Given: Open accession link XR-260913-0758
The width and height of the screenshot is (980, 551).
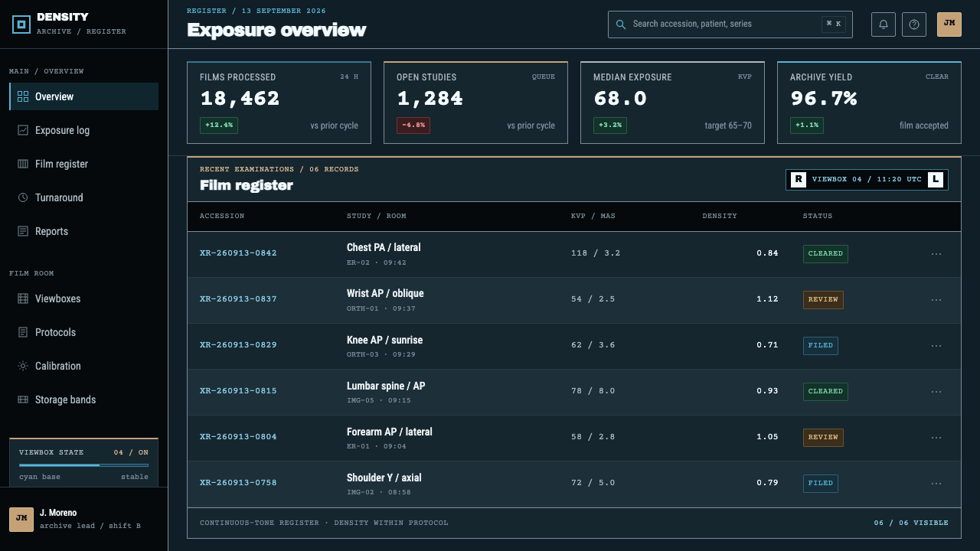Looking at the screenshot, I should (238, 483).
